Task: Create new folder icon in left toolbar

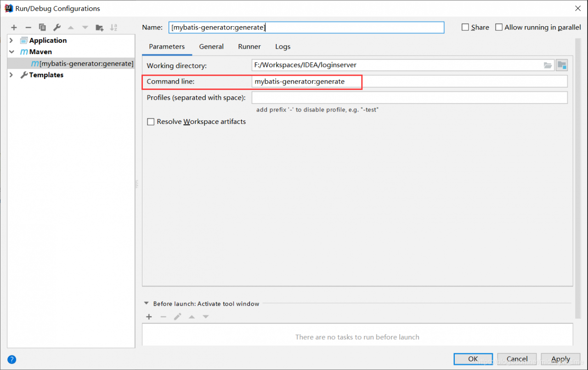Action: click(x=99, y=28)
